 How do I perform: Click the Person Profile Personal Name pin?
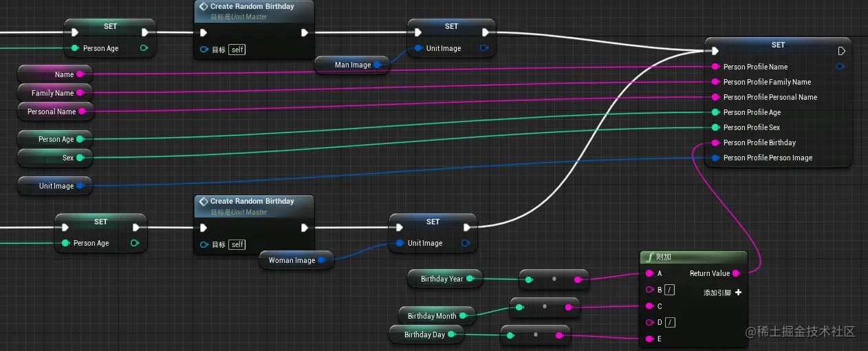point(716,97)
